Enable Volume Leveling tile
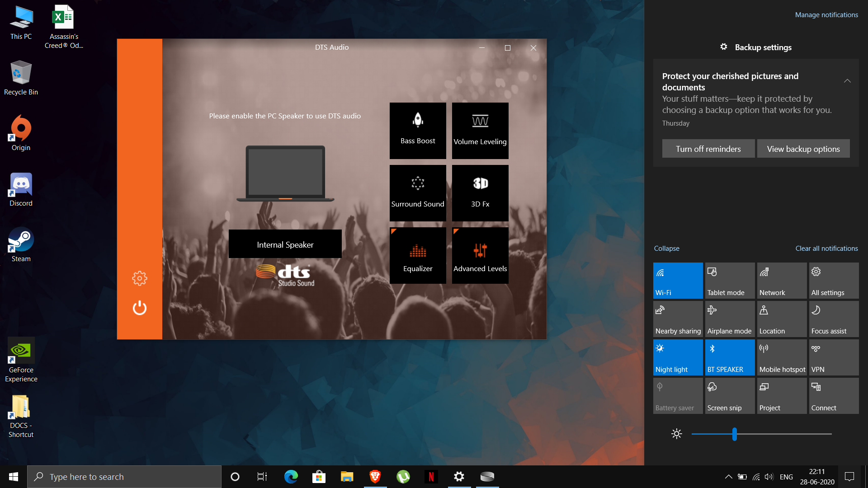 coord(480,131)
